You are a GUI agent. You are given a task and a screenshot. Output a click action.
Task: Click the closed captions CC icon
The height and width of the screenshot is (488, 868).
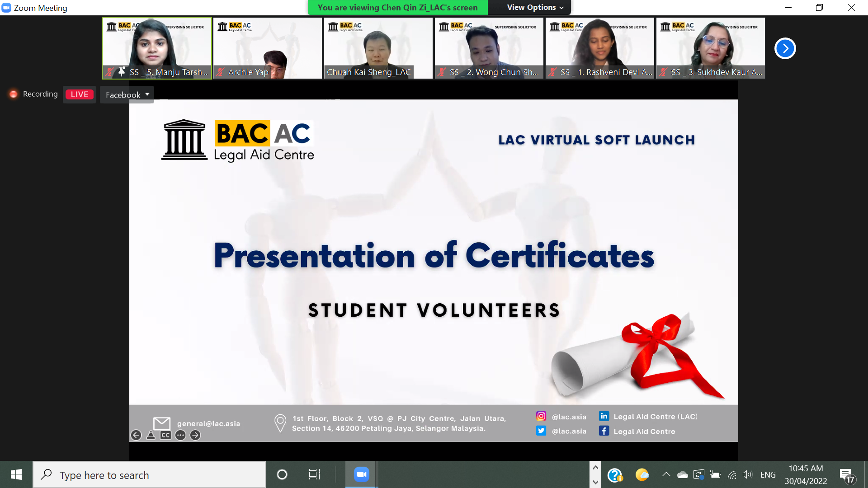coord(165,435)
